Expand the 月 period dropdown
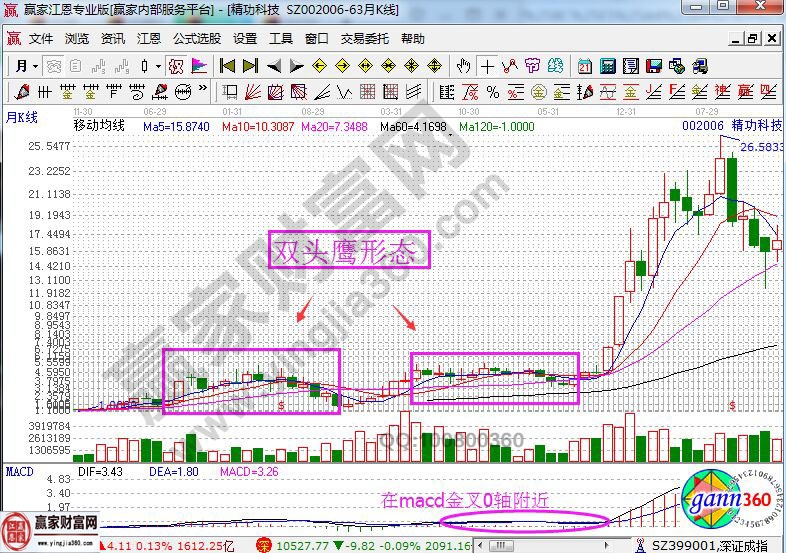786x553 pixels. [x=35, y=66]
